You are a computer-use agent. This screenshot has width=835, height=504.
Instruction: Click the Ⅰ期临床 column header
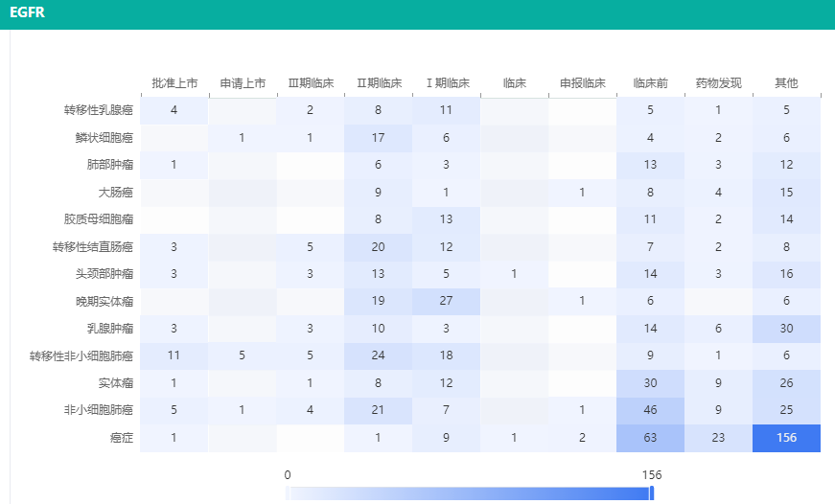447,83
